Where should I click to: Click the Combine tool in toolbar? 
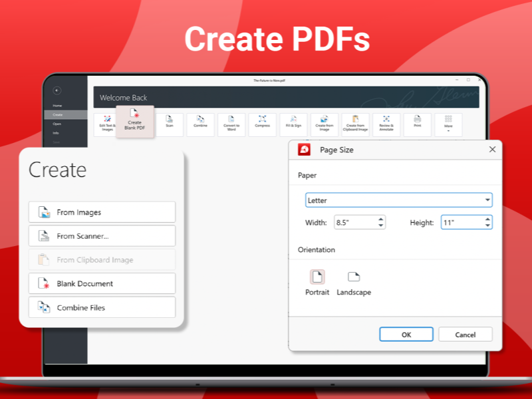coord(200,124)
